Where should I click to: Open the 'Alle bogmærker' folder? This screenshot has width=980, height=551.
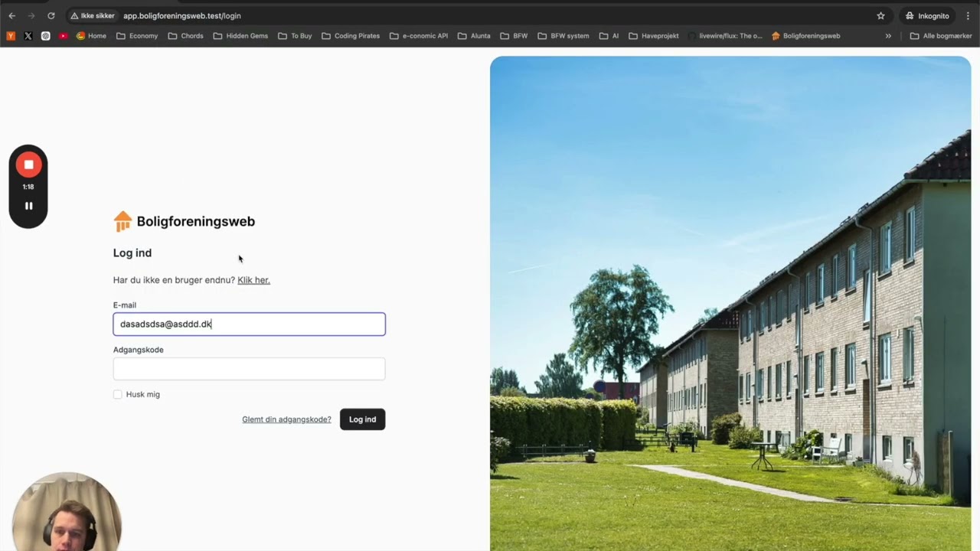pos(941,36)
